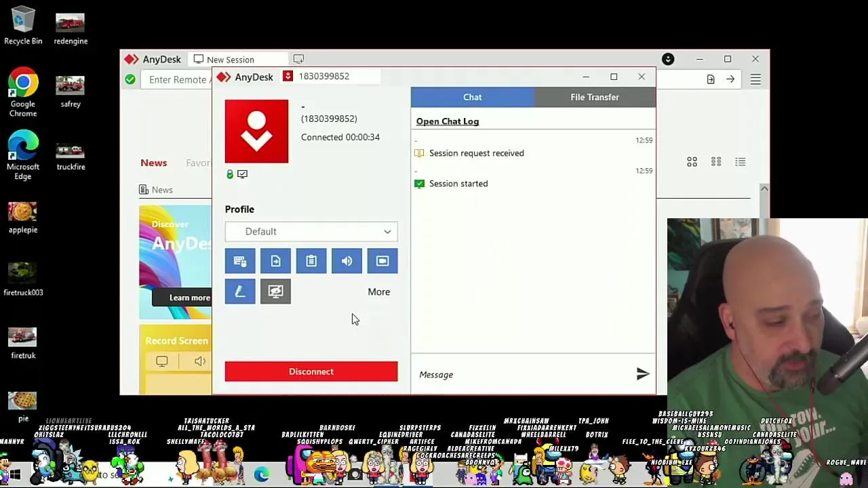
Task: Toggle file transfer permission button
Action: 275,261
